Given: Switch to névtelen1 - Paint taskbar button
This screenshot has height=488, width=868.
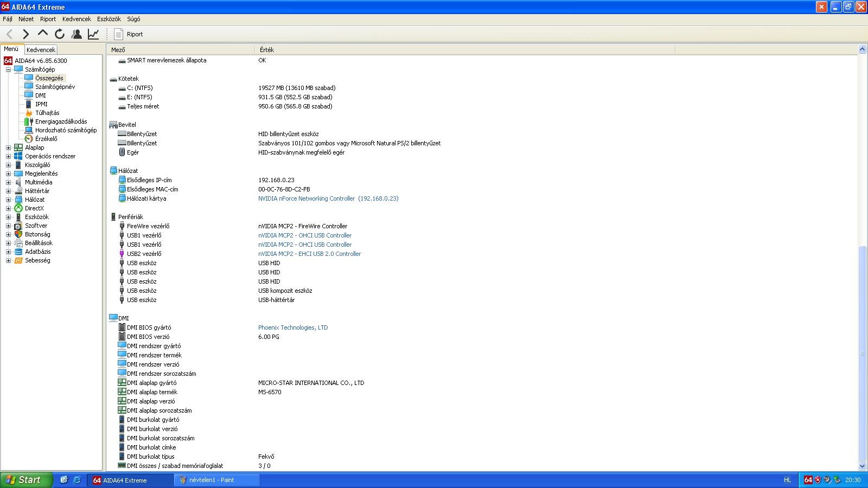Looking at the screenshot, I should (x=217, y=480).
